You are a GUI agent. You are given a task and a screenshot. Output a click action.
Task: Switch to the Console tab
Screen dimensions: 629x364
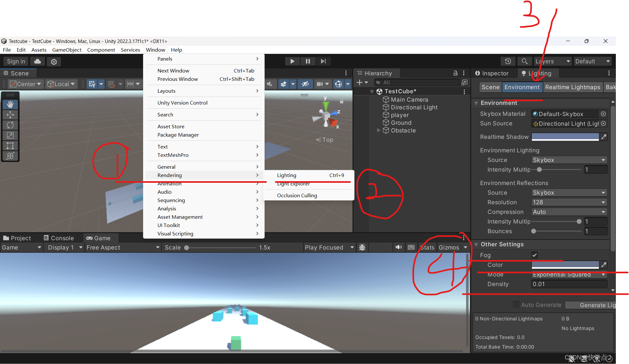tap(59, 238)
